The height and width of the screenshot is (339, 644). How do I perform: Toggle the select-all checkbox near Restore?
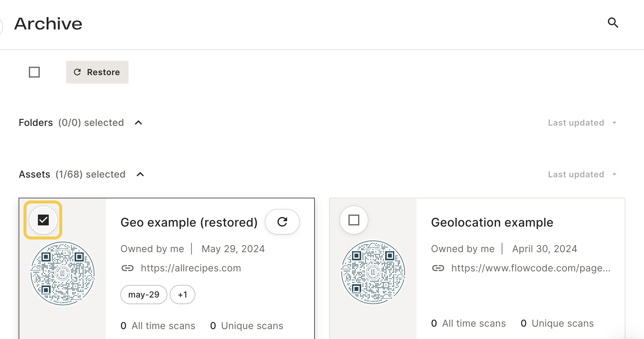[34, 72]
